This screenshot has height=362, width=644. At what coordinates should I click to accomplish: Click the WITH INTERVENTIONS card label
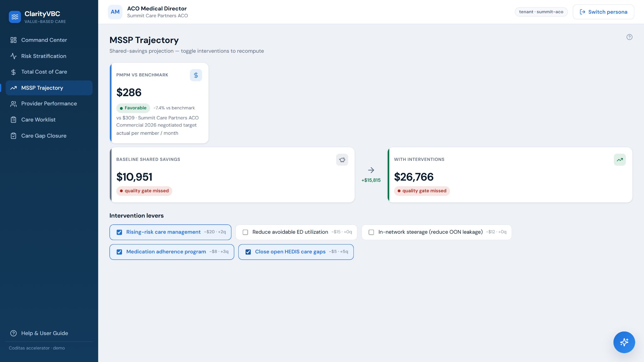coord(419,159)
